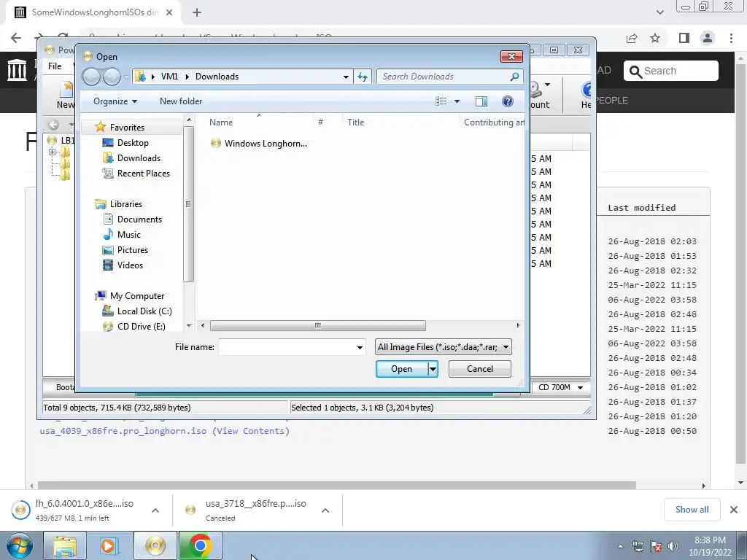Viewport: 747px width, 560px height.
Task: Expand the address bar history dropdown
Action: tap(346, 77)
